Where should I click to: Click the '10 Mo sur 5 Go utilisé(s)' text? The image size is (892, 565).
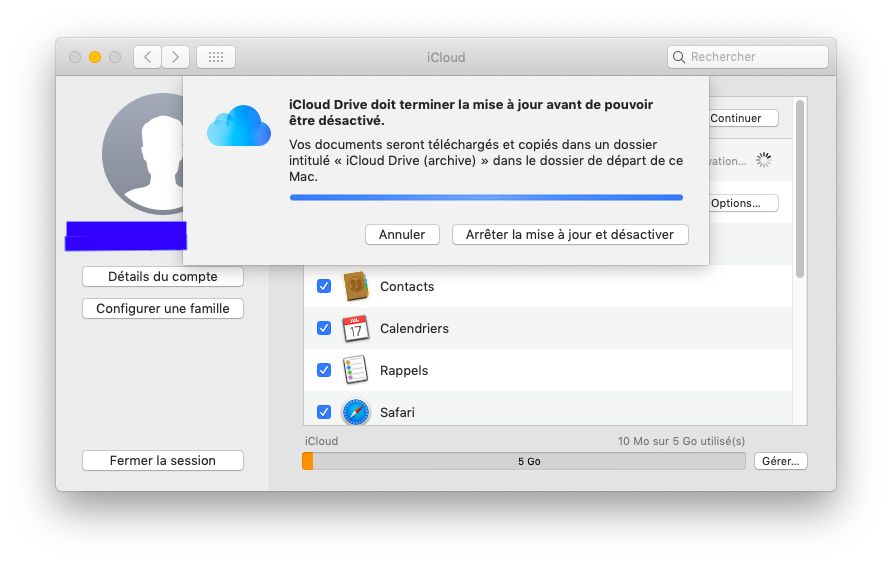[682, 441]
